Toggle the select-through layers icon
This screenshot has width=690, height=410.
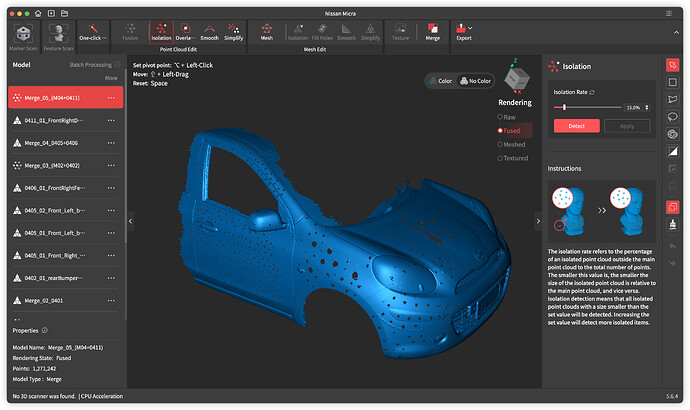672,207
